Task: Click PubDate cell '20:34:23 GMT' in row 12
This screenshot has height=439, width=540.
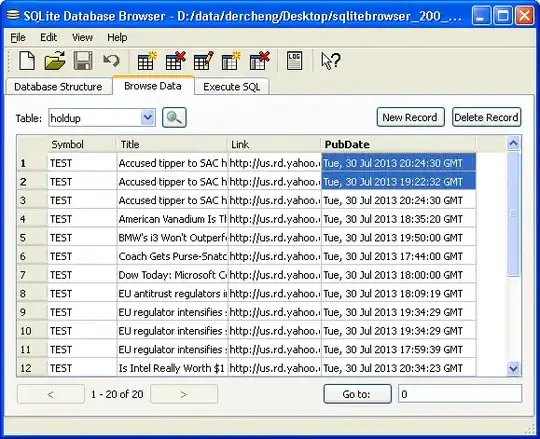Action: pyautogui.click(x=398, y=368)
